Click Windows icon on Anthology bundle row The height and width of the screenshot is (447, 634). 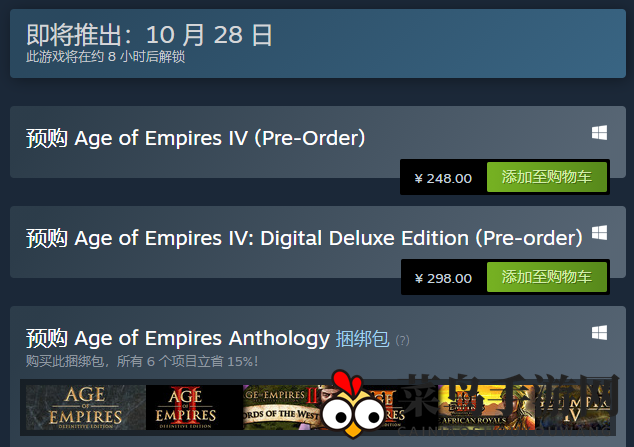(599, 333)
